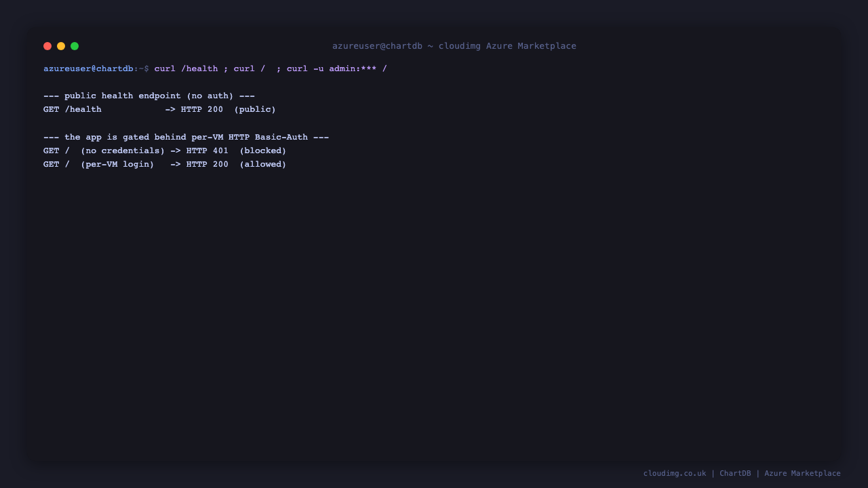The width and height of the screenshot is (868, 488).
Task: Click the red close window dot
Action: coord(47,46)
